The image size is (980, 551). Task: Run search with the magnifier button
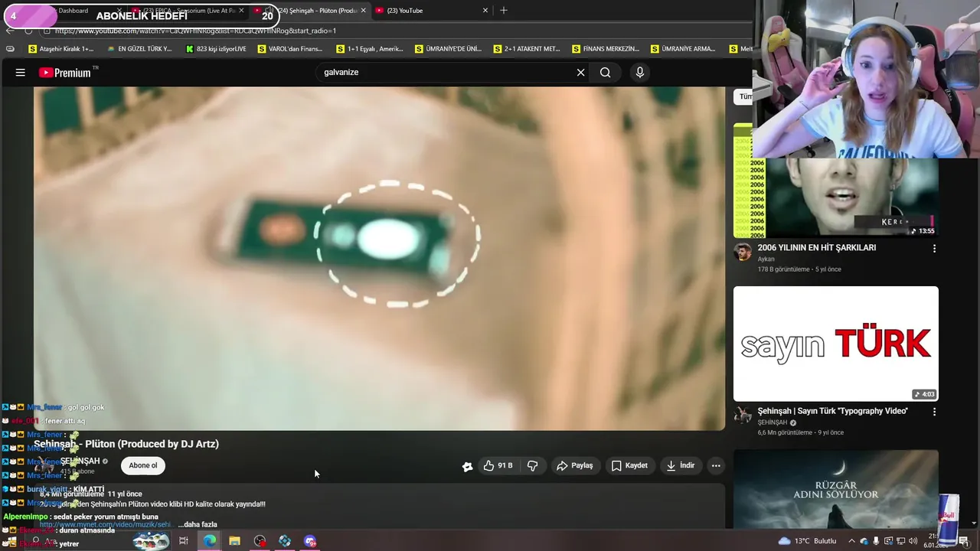pyautogui.click(x=605, y=72)
